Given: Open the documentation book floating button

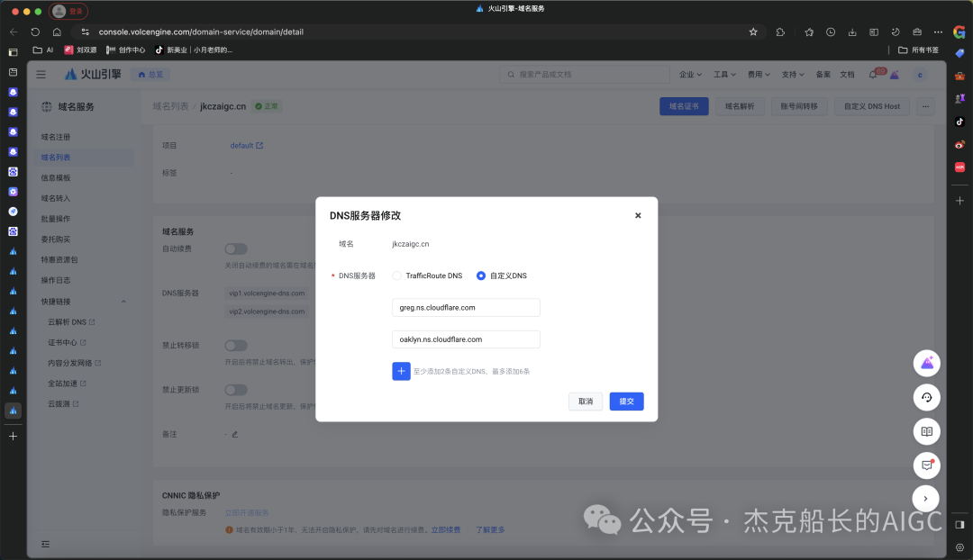Looking at the screenshot, I should coord(926,431).
